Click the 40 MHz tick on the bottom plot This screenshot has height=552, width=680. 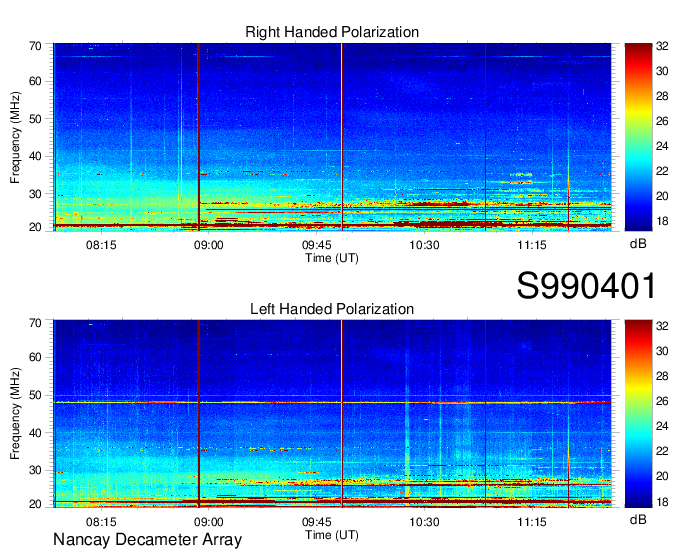(35, 433)
